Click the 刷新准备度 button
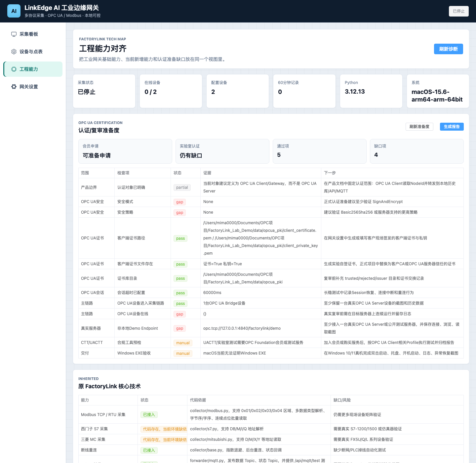 (419, 127)
